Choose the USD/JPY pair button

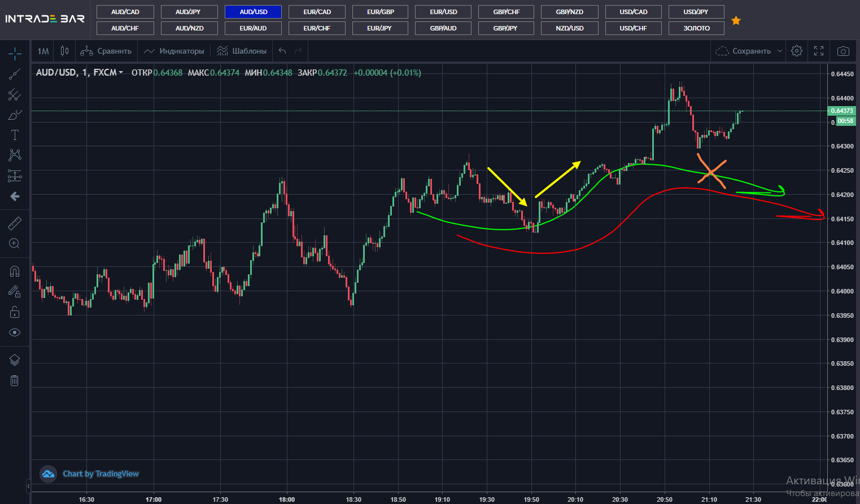tap(696, 12)
